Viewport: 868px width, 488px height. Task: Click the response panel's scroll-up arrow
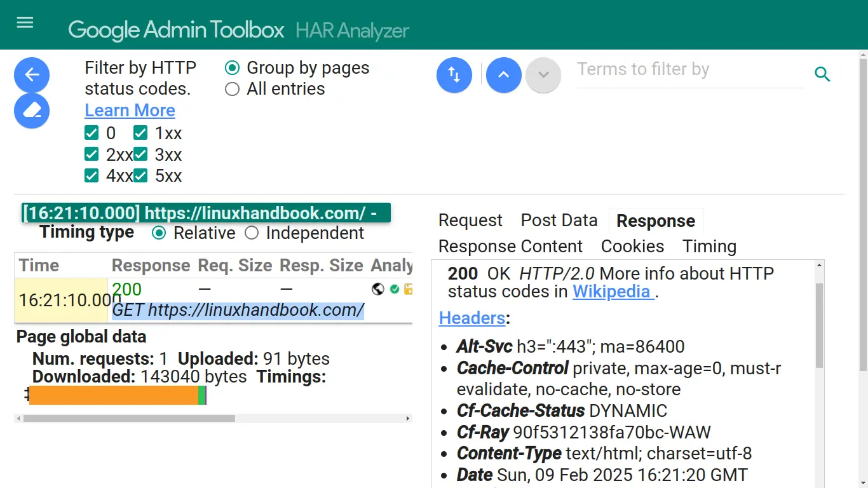819,265
